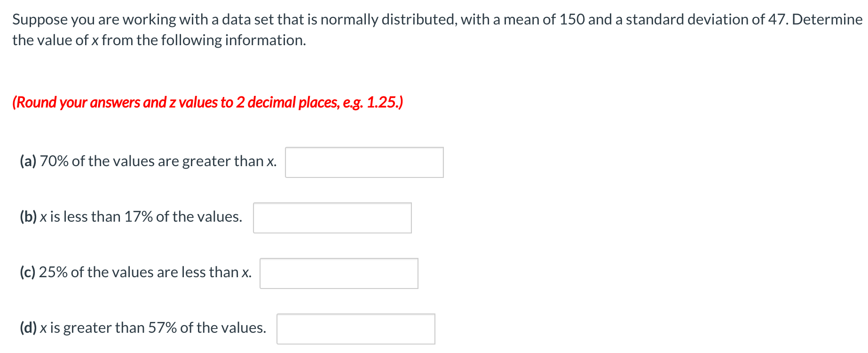
Task: Click the word 'Determine' in the problem statement
Action: click(x=827, y=19)
